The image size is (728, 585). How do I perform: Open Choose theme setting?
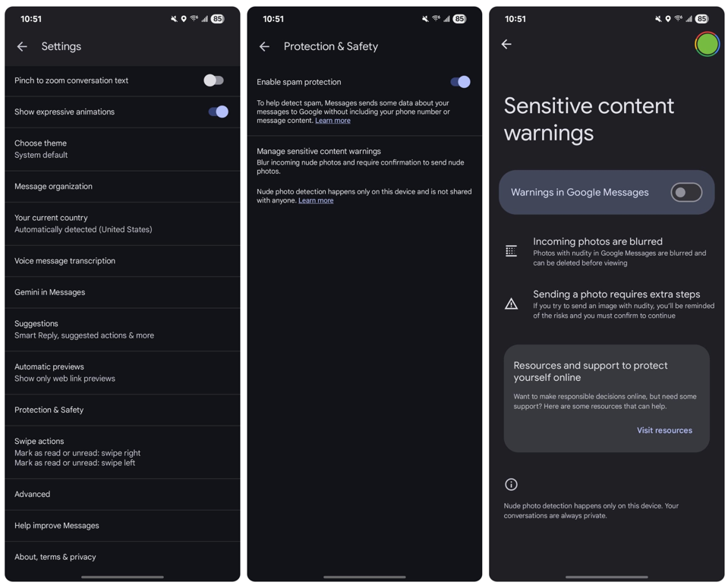tap(122, 149)
